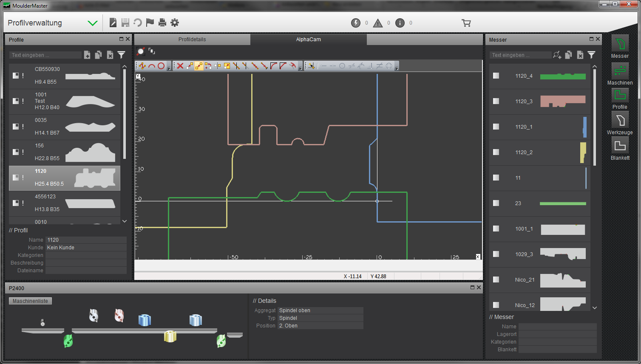Open the Maschinen sidebar icon

(x=620, y=71)
